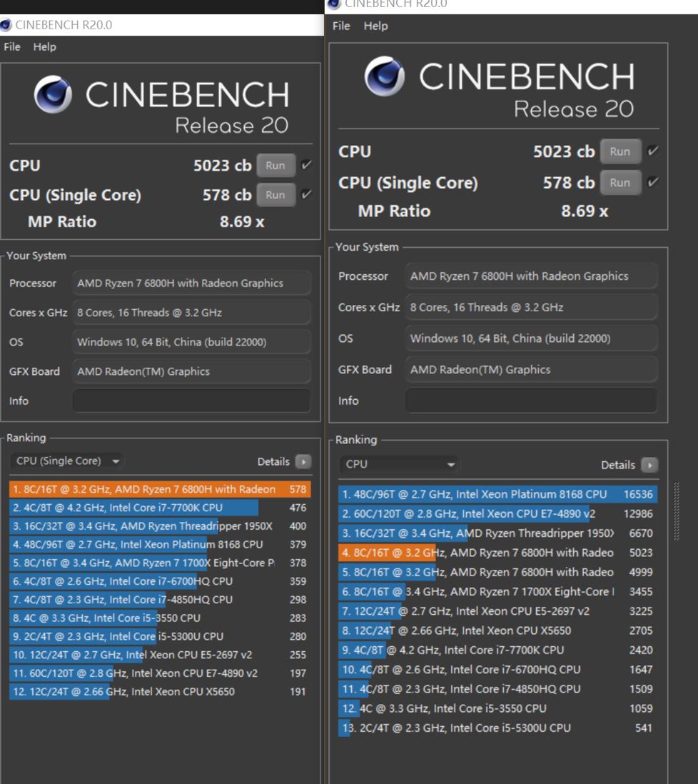Uncheck the CPU test checkbox in the right window

pyautogui.click(x=653, y=151)
